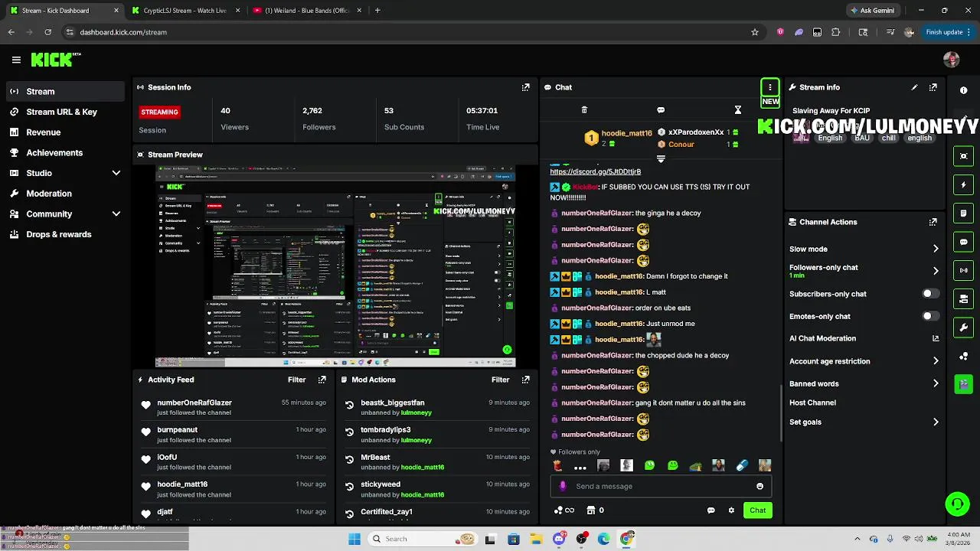Click the lulmoneyy link in the tombradylips3 entry
Screen dimensions: 980x551
[x=416, y=440]
